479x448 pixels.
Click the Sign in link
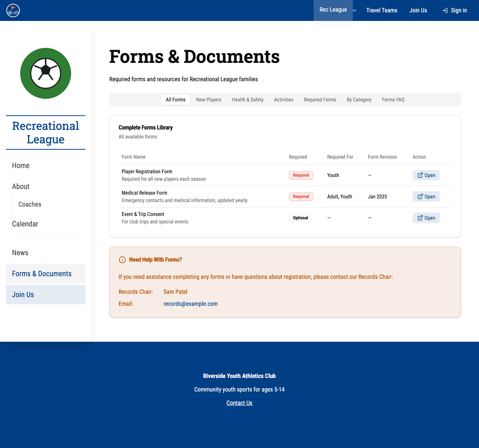point(454,10)
